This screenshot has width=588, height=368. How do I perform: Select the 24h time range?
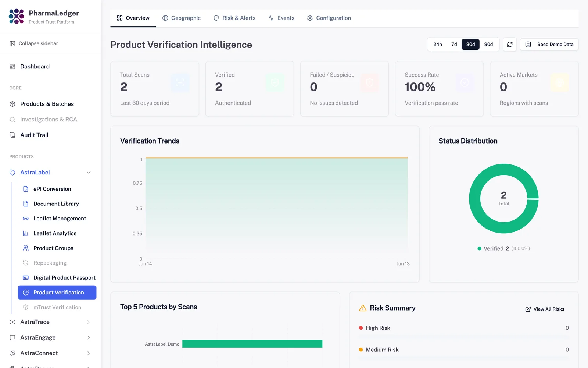coord(438,45)
